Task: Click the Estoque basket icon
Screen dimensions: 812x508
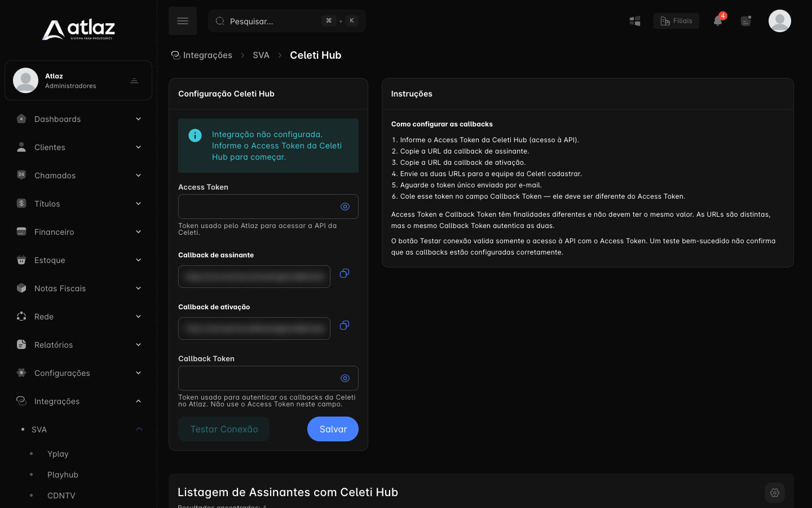Action: point(21,260)
